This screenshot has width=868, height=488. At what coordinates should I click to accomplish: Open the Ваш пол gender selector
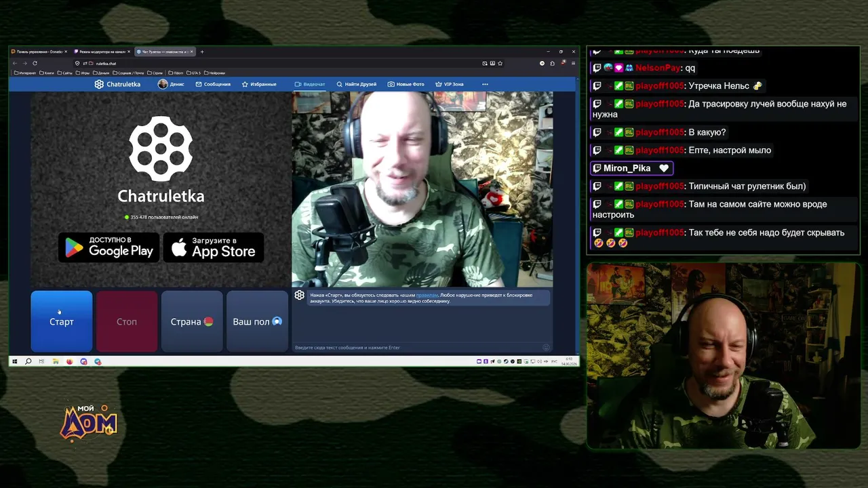[257, 321]
